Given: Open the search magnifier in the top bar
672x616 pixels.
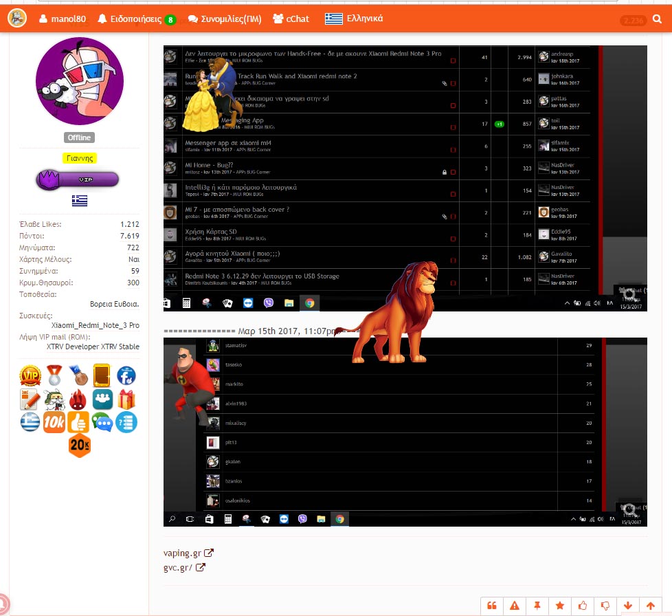Looking at the screenshot, I should (x=657, y=19).
